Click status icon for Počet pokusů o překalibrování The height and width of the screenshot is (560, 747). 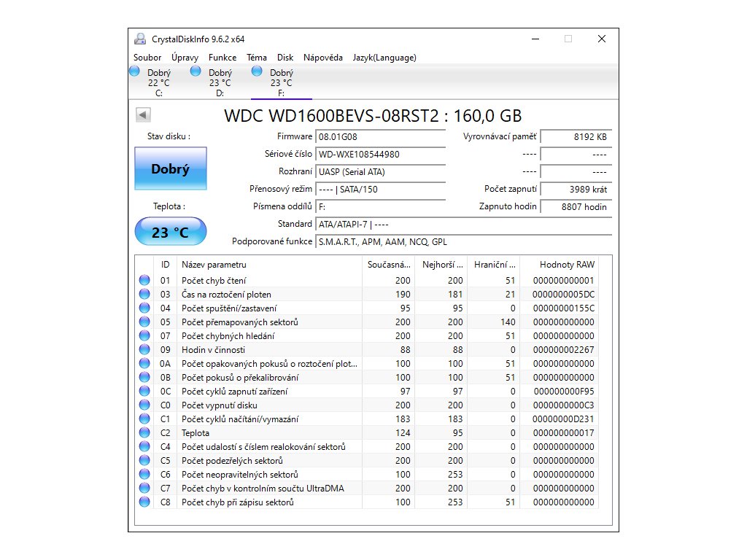(x=144, y=377)
